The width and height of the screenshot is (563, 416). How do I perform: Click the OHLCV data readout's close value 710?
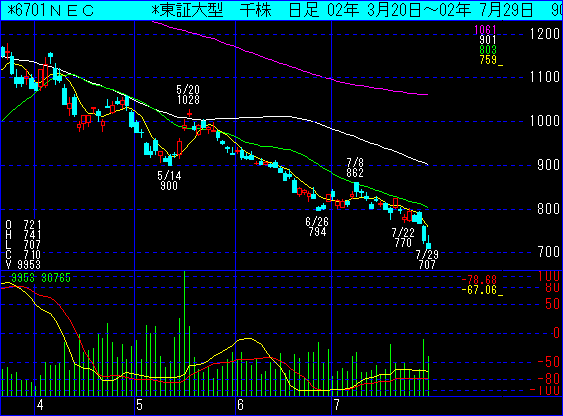tap(32, 255)
